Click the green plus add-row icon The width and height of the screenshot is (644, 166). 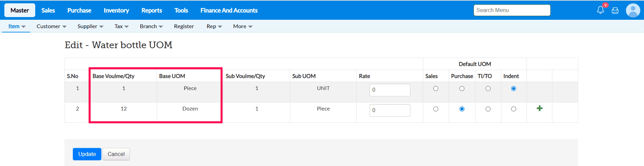(x=540, y=108)
